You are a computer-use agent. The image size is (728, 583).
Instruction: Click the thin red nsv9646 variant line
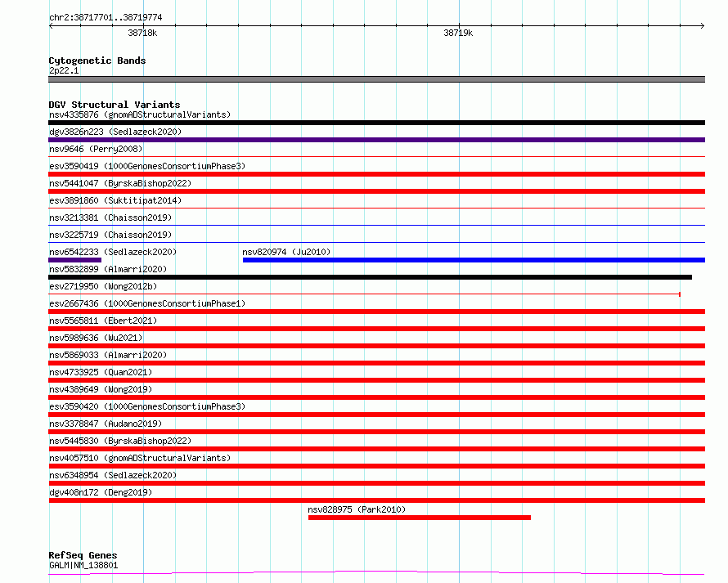(376, 157)
